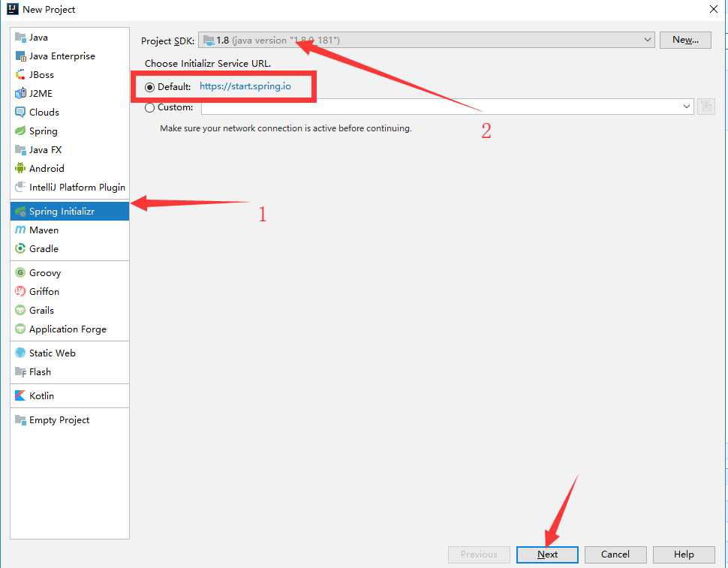Select the Grails entry
The height and width of the screenshot is (568, 728).
(70, 310)
